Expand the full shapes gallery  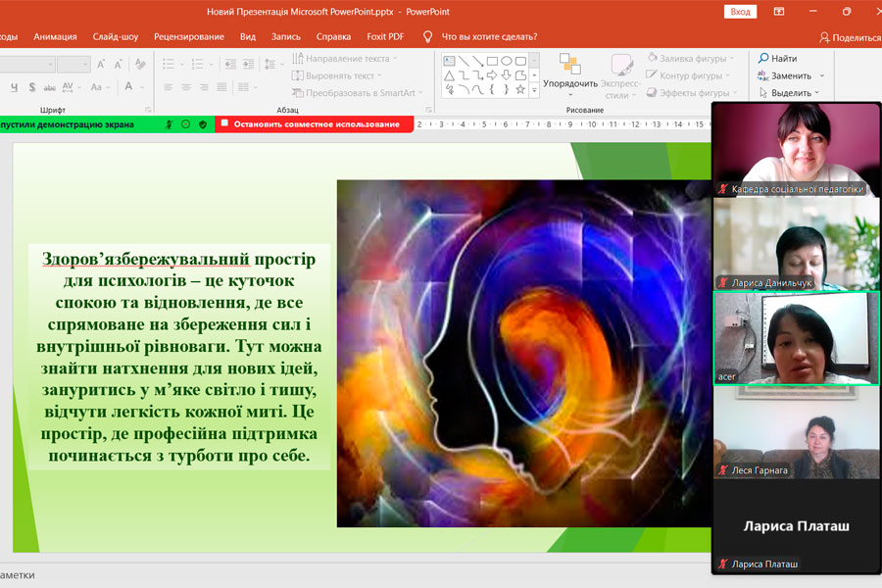pyautogui.click(x=534, y=90)
